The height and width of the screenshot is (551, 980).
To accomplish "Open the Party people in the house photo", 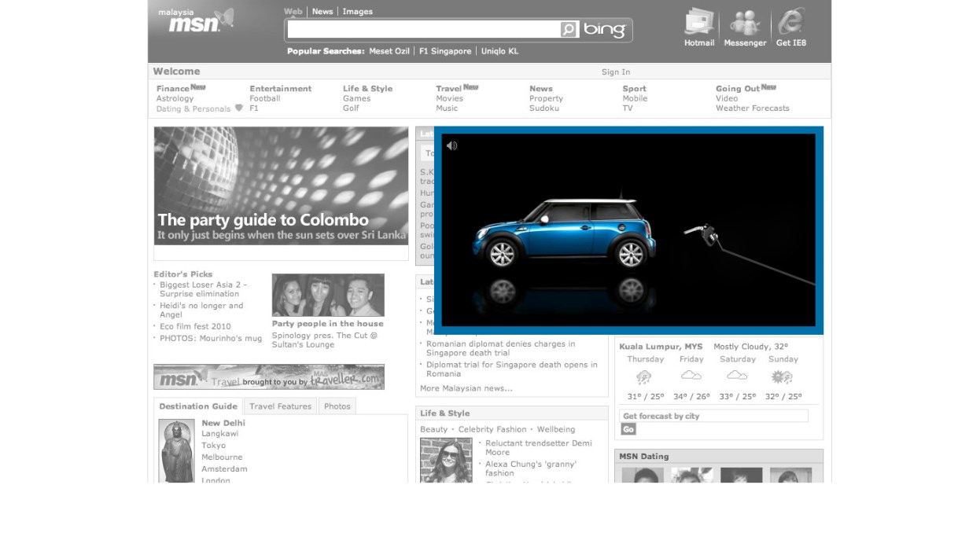I will click(328, 295).
